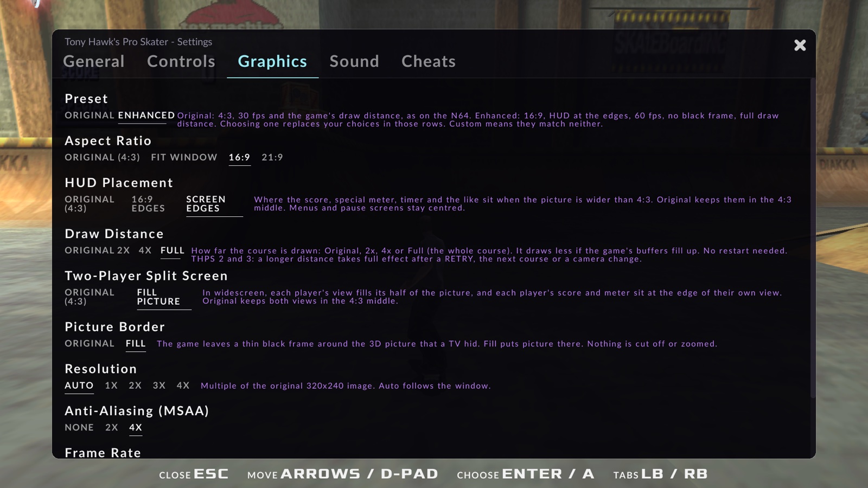Image resolution: width=868 pixels, height=488 pixels.
Task: Set Resolution to 2X
Action: 135,386
